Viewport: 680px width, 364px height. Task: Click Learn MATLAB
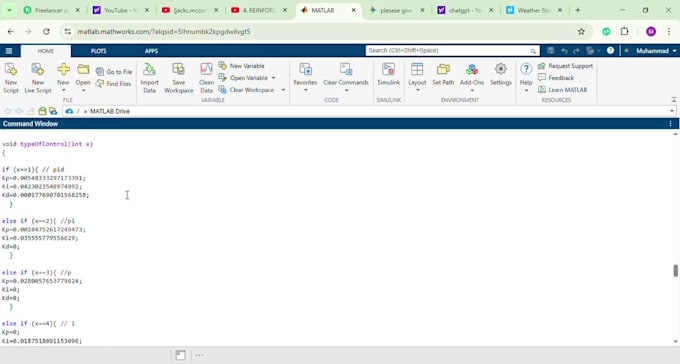click(x=562, y=90)
